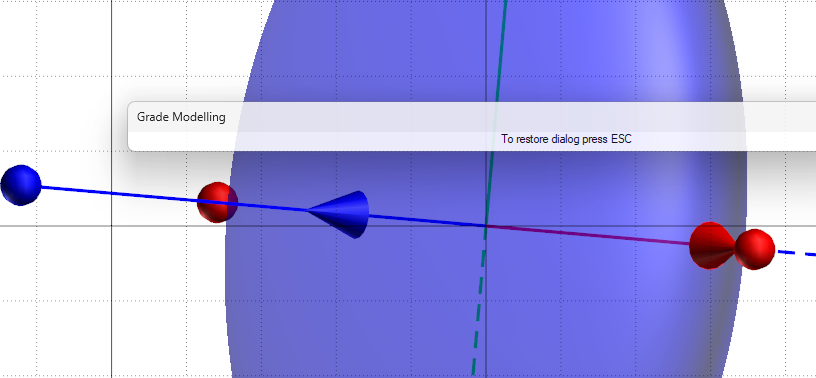
Task: Click the blue sphere handle at axis end
Action: (x=21, y=185)
